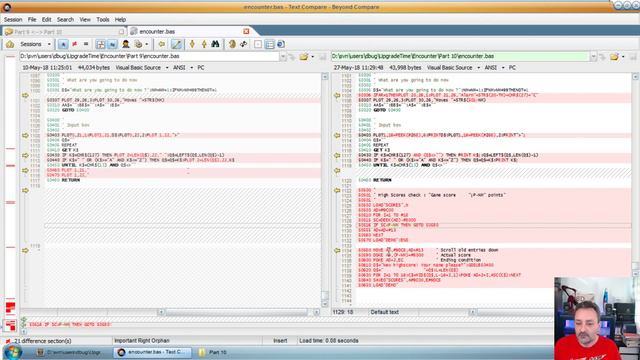Toggle Show Differences only filter
The image size is (640, 360).
point(74,44)
